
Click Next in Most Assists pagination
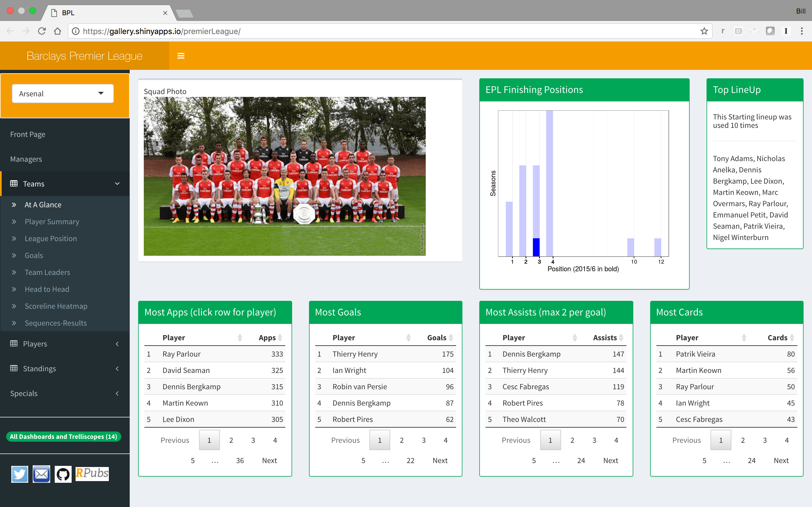coord(610,461)
